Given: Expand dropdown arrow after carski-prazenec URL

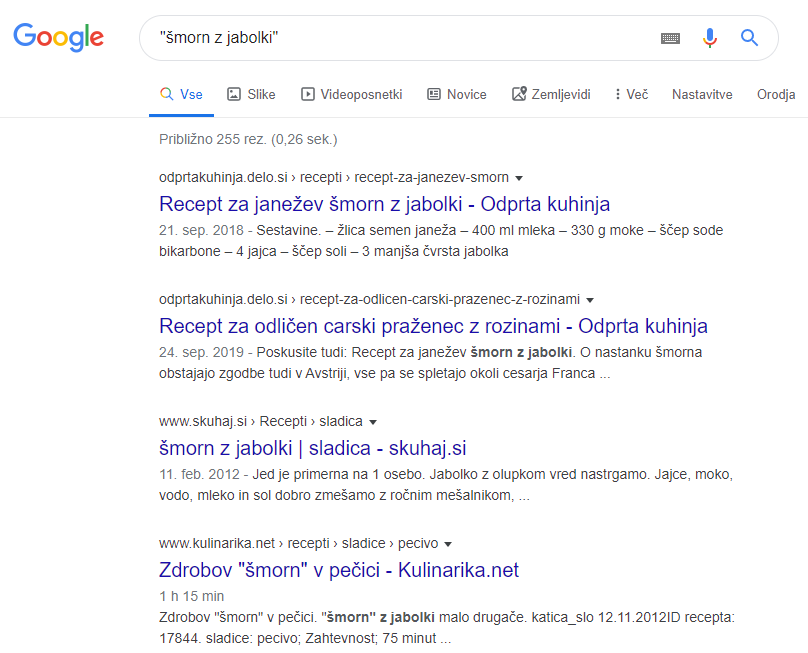Looking at the screenshot, I should pos(590,300).
